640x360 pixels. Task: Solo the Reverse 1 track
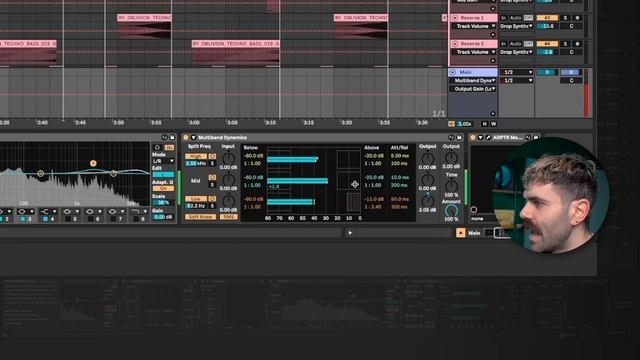(x=565, y=18)
